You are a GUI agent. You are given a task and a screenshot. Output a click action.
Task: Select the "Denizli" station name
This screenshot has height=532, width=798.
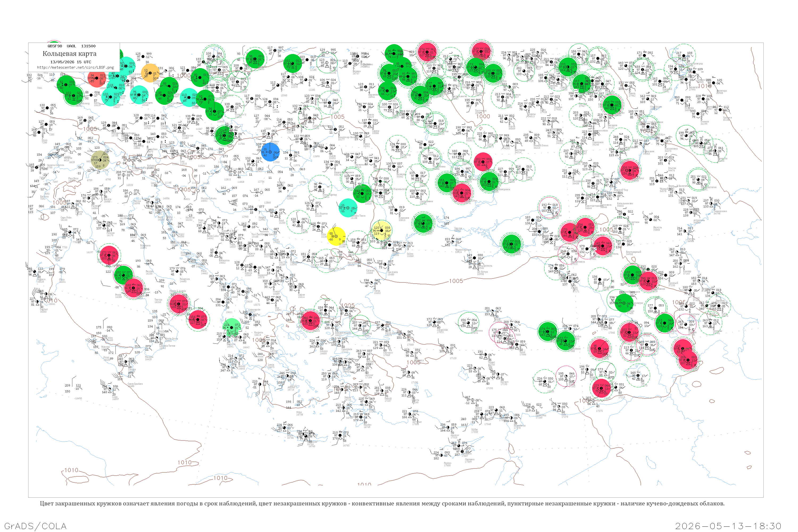tap(388, 399)
